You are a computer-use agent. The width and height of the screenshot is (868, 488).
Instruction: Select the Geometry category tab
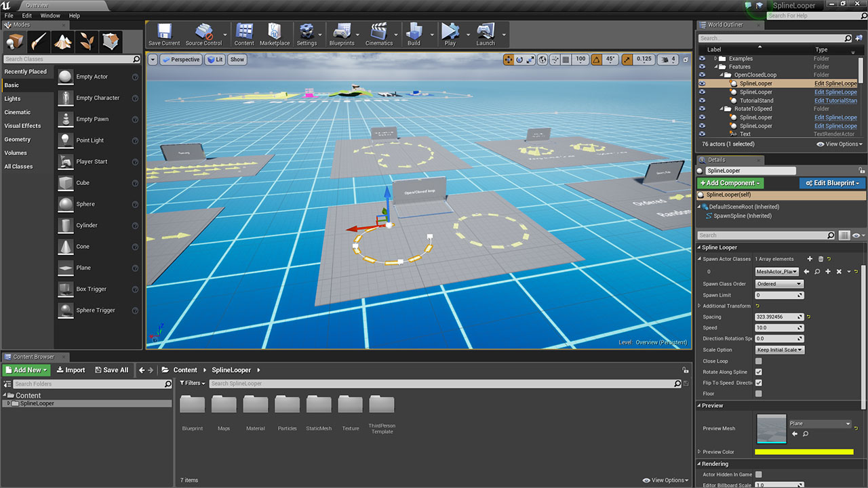point(18,140)
